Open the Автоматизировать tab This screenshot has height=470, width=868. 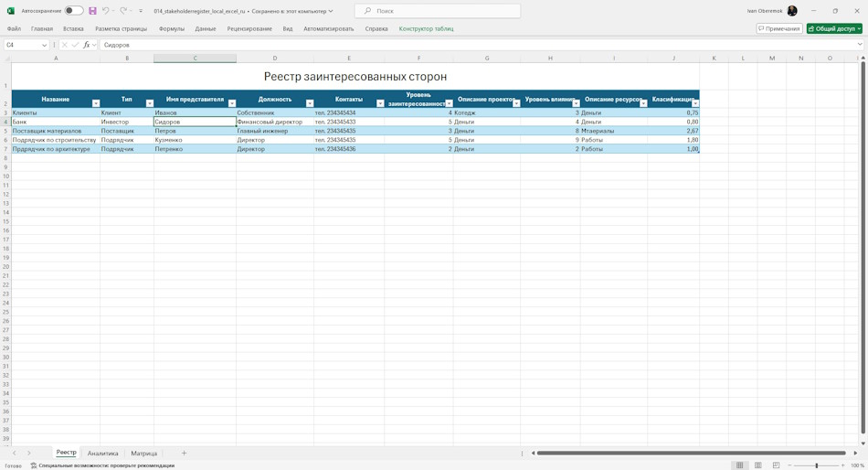328,29
